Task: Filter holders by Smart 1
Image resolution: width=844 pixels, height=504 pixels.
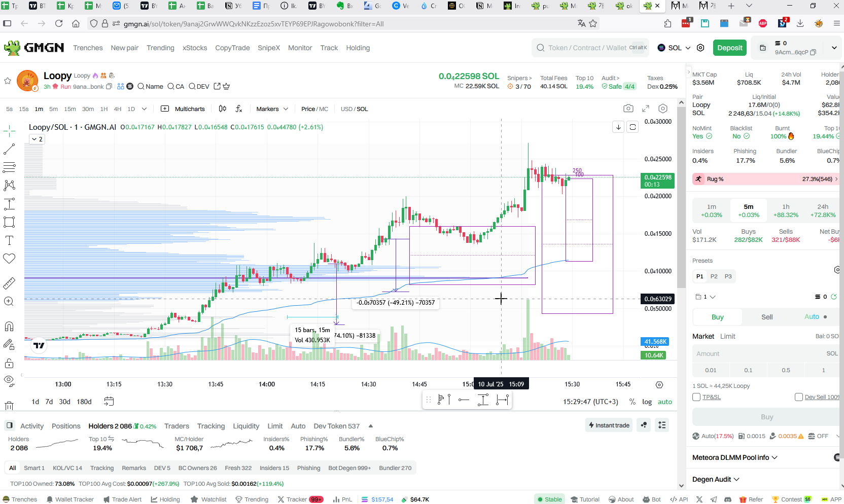Action: coord(34,468)
